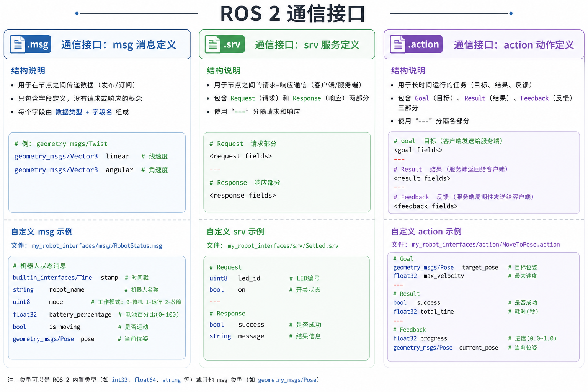Click the 'uint8 led_id' line
The image size is (588, 392).
tap(265, 278)
